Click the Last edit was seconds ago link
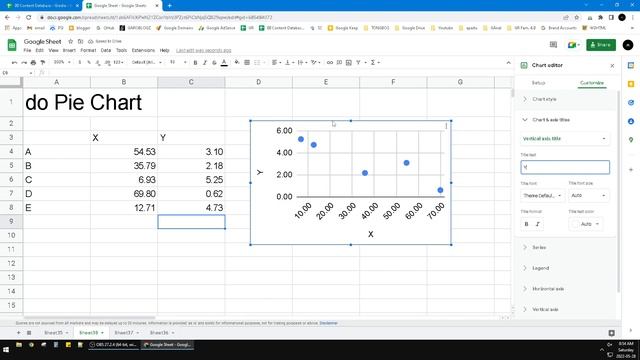Viewport: 640px width, 360px height. tap(203, 51)
